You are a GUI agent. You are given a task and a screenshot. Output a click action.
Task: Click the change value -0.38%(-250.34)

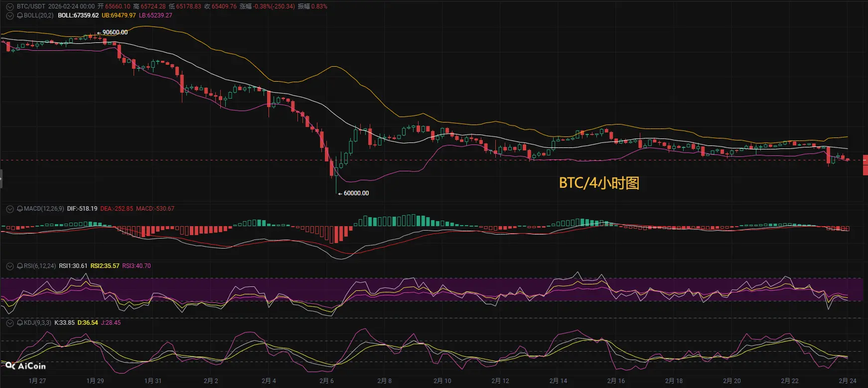[x=274, y=6]
